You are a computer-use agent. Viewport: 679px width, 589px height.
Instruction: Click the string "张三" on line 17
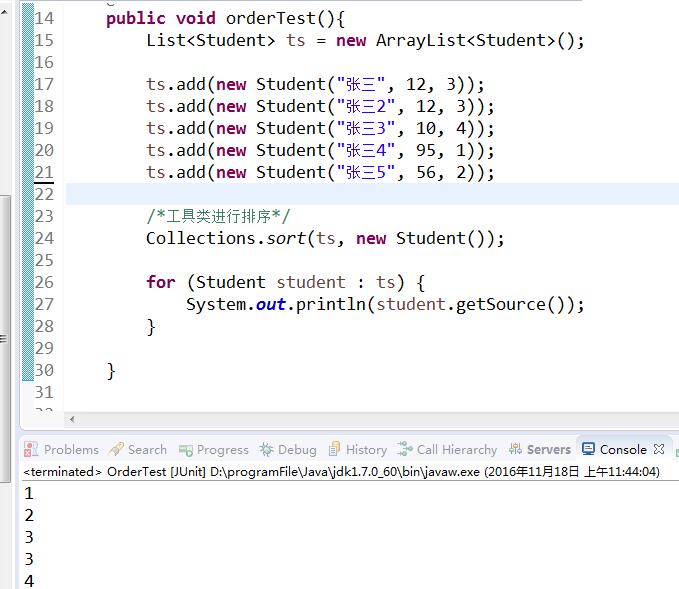(361, 84)
